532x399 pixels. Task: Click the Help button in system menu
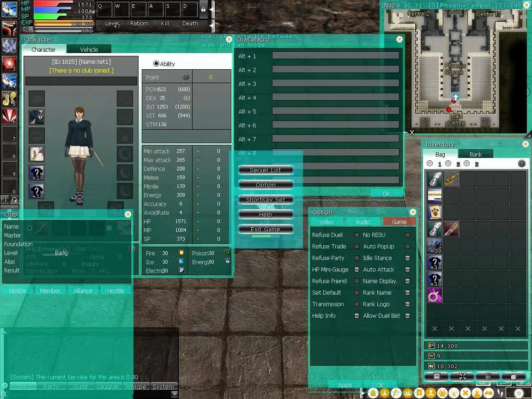[x=266, y=215]
